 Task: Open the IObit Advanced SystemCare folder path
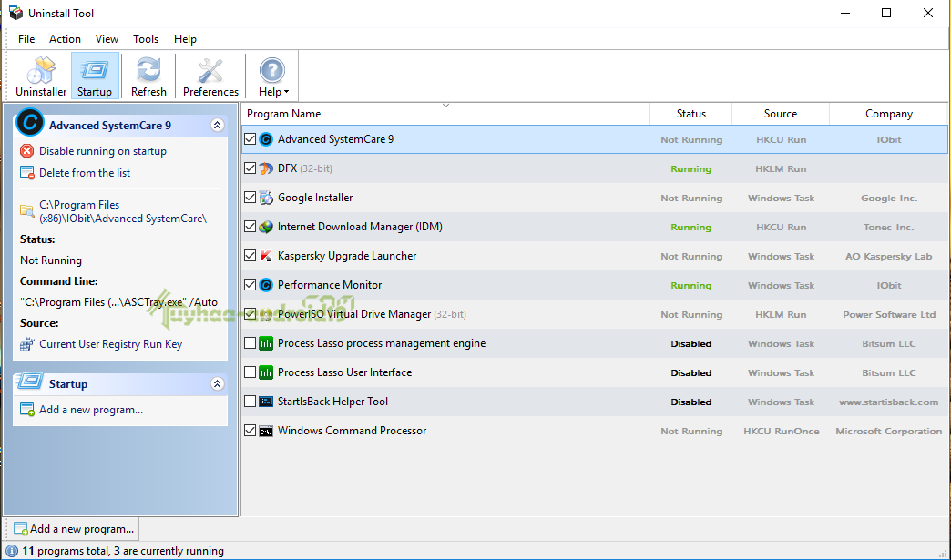[123, 211]
